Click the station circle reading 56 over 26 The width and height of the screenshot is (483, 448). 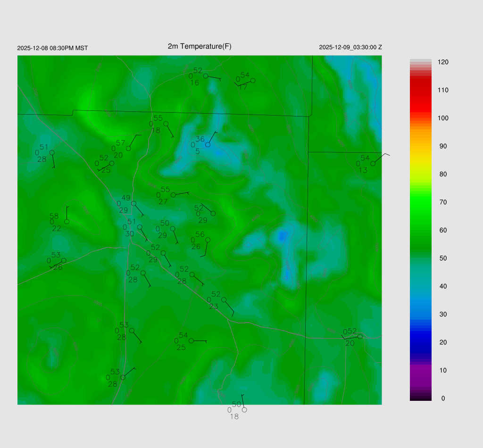[x=208, y=240]
